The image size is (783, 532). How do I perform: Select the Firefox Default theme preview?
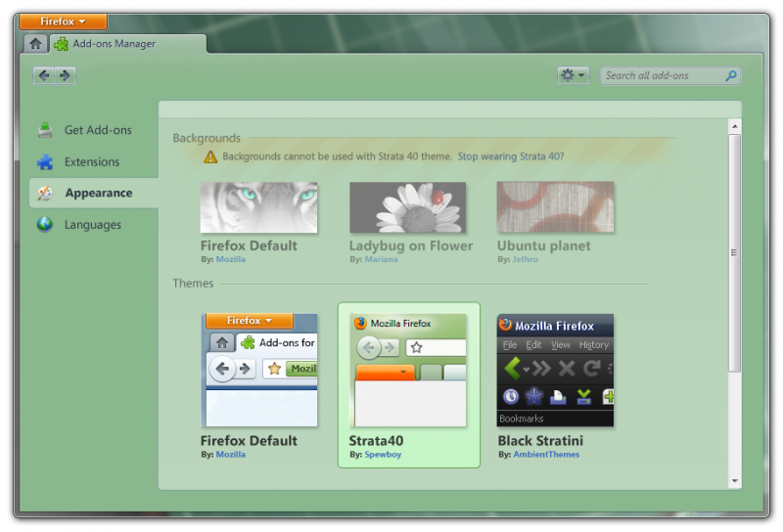tap(259, 370)
